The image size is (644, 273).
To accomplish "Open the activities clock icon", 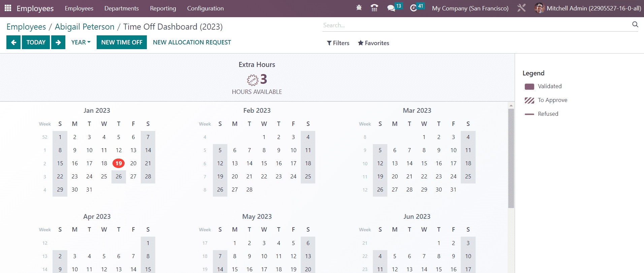I will click(414, 8).
